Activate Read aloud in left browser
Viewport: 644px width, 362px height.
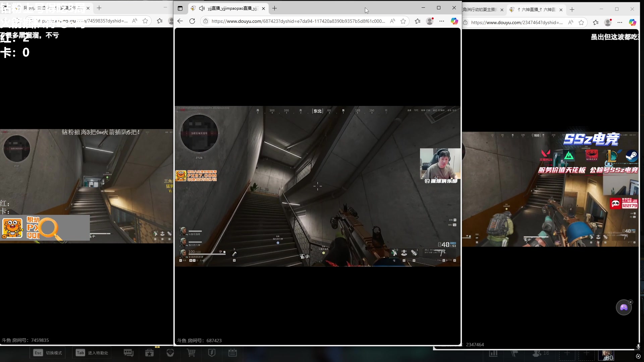135,21
